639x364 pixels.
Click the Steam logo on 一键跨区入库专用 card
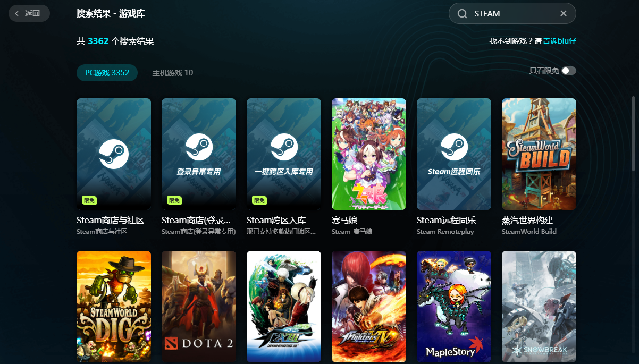click(284, 147)
